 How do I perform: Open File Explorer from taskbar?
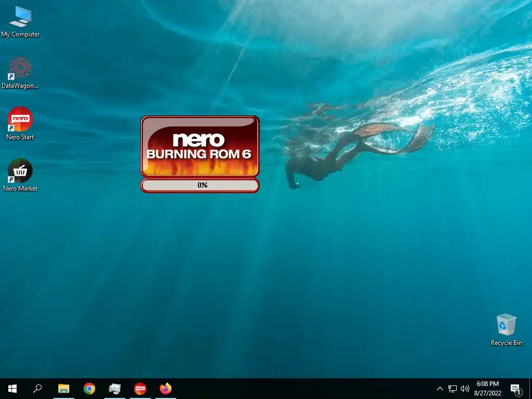pos(64,389)
